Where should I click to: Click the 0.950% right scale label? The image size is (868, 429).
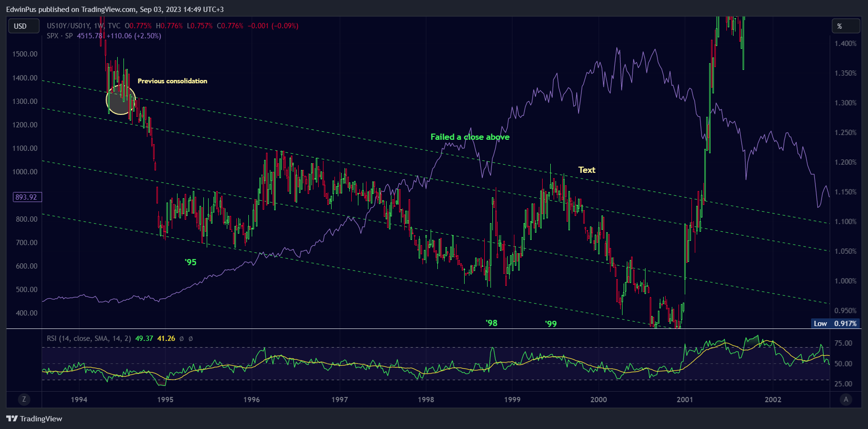[x=846, y=311]
